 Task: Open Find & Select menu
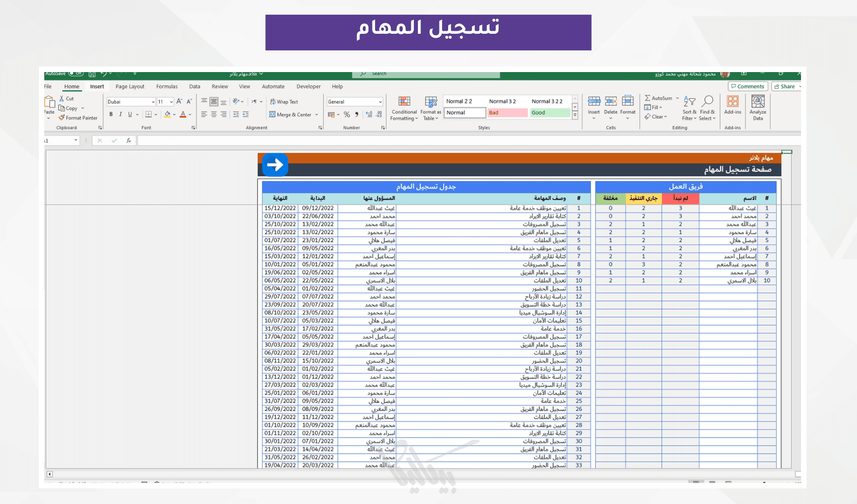(x=707, y=108)
